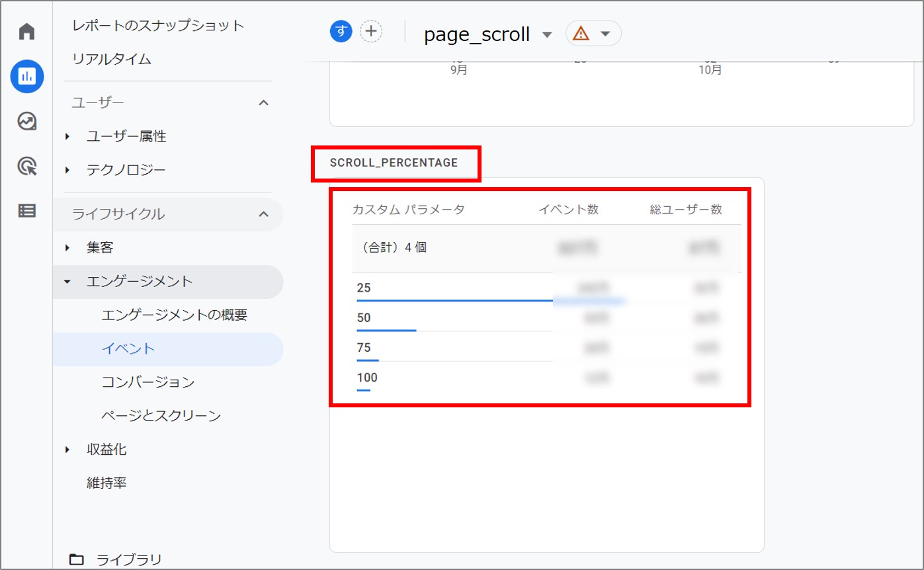The image size is (924, 570).
Task: Open the Home icon in left rail
Action: click(x=27, y=32)
